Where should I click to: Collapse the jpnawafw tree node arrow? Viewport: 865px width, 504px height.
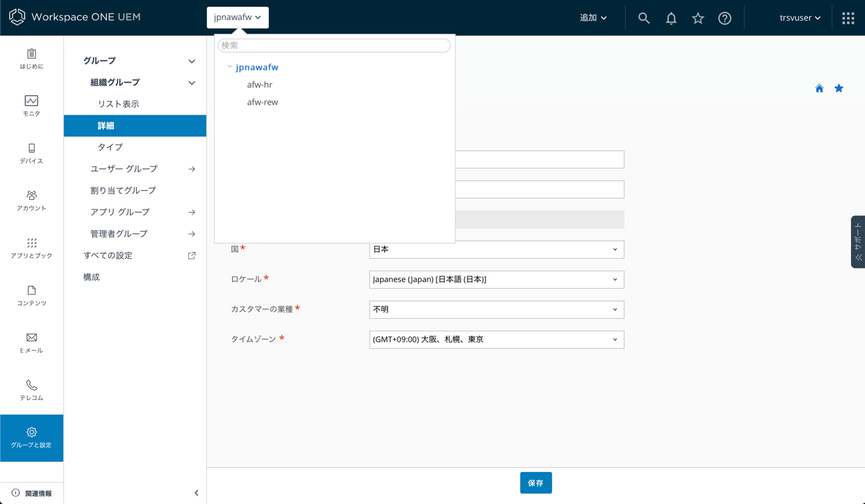click(229, 67)
